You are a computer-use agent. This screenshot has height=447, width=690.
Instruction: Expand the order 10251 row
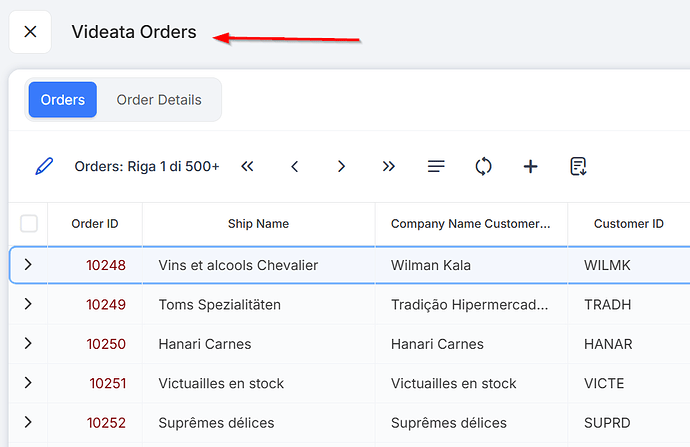pyautogui.click(x=28, y=383)
